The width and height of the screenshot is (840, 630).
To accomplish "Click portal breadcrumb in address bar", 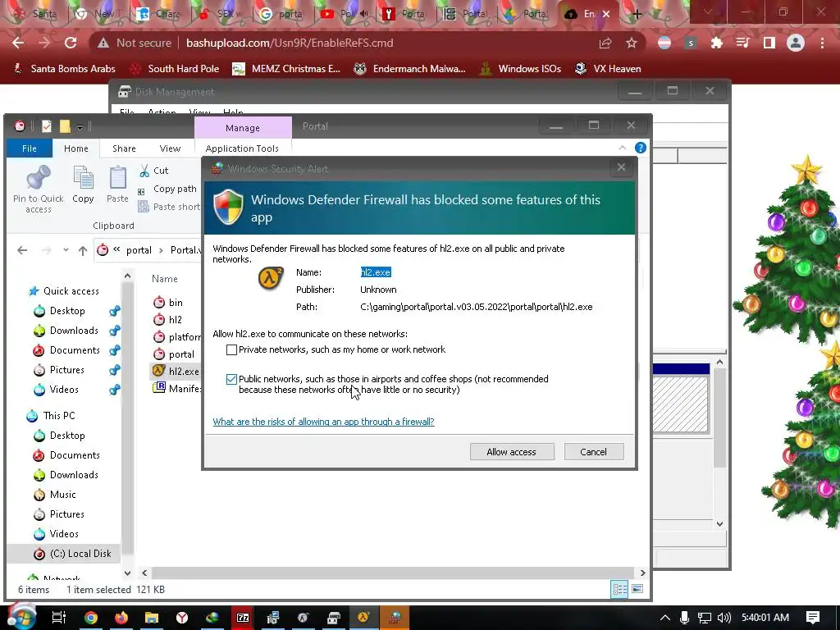I will [139, 250].
